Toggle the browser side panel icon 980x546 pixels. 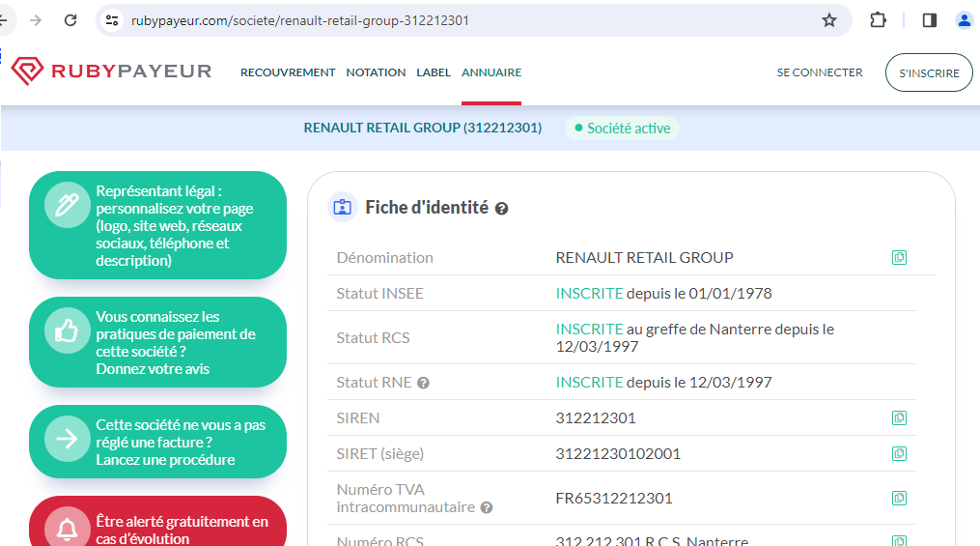pos(930,20)
